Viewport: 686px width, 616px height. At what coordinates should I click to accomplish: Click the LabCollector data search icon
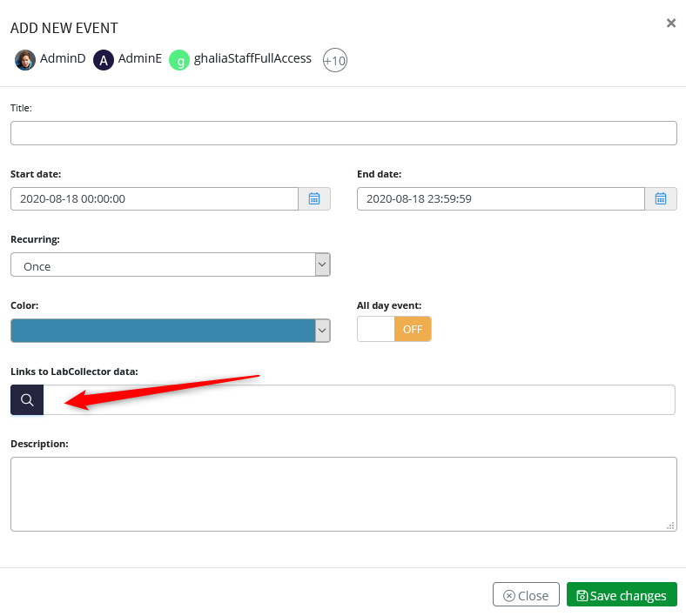(27, 399)
